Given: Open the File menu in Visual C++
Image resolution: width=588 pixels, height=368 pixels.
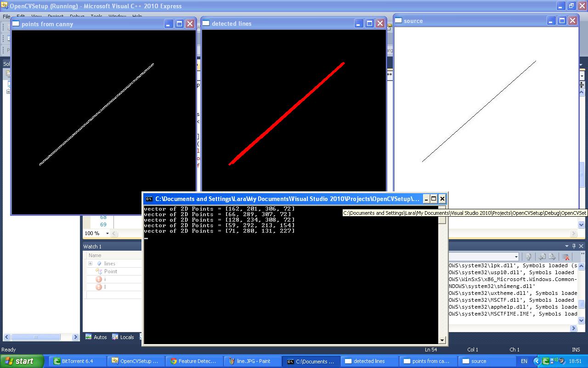Looking at the screenshot, I should pos(6,16).
